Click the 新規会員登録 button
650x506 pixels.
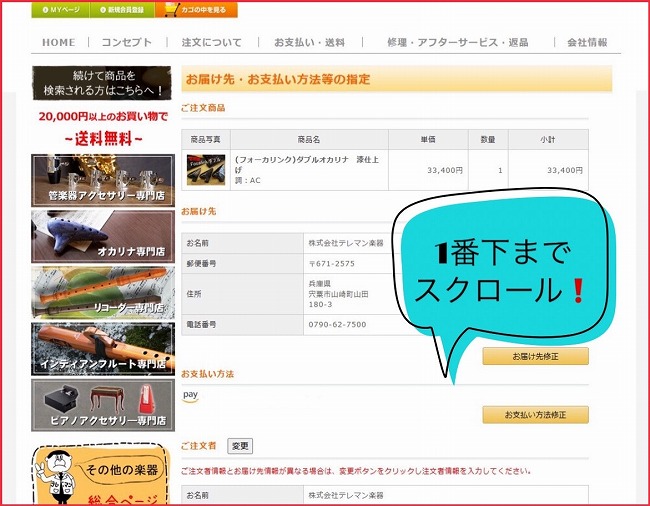point(120,10)
